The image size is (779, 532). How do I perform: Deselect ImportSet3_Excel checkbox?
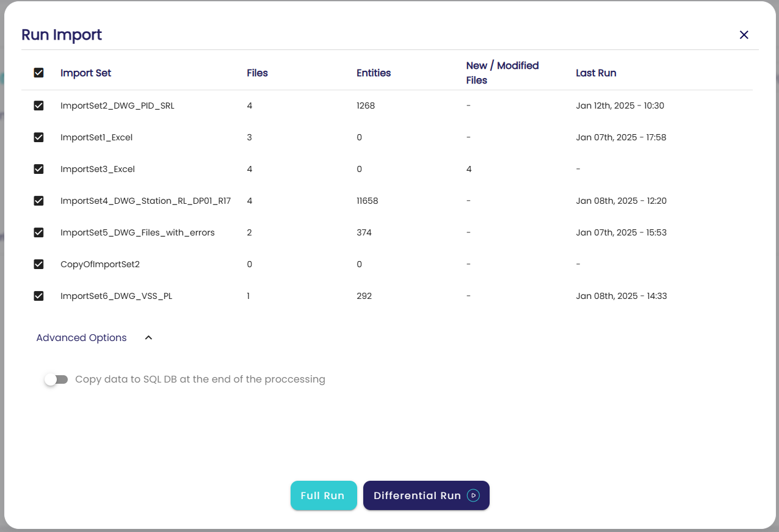[x=38, y=169]
